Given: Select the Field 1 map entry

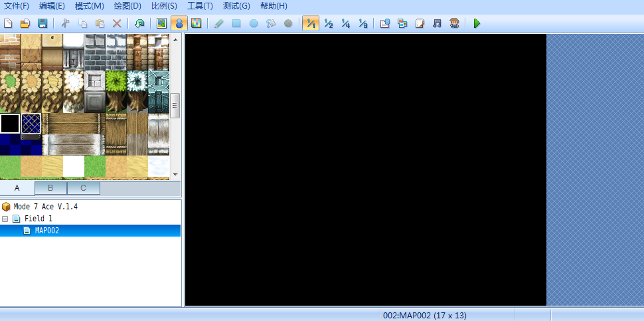Looking at the screenshot, I should pyautogui.click(x=39, y=219).
